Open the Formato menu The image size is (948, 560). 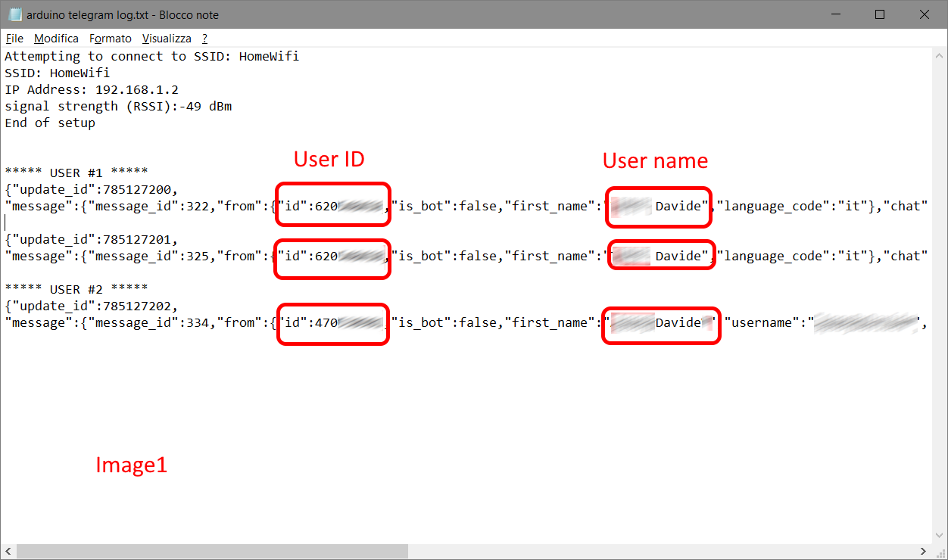pyautogui.click(x=110, y=39)
